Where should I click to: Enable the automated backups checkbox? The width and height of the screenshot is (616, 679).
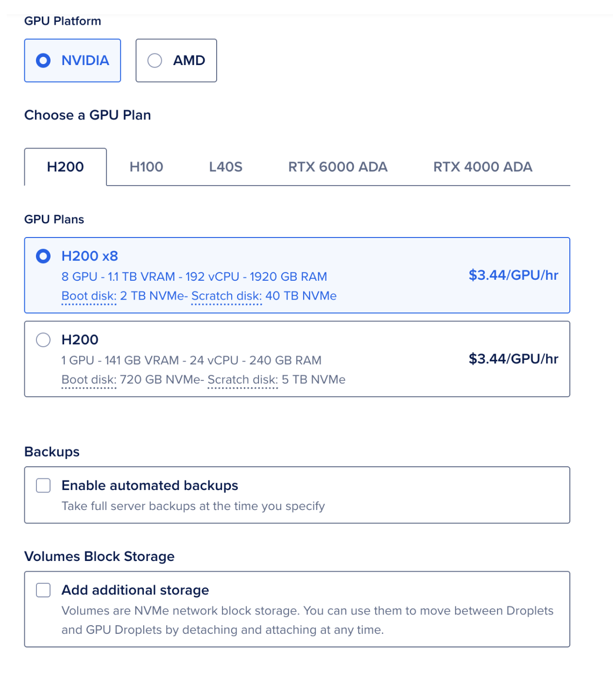[43, 486]
